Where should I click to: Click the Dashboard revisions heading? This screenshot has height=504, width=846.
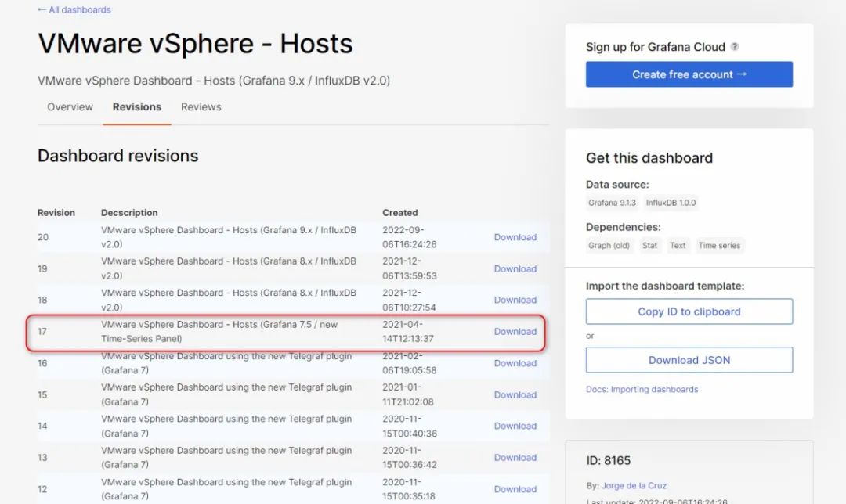point(118,156)
